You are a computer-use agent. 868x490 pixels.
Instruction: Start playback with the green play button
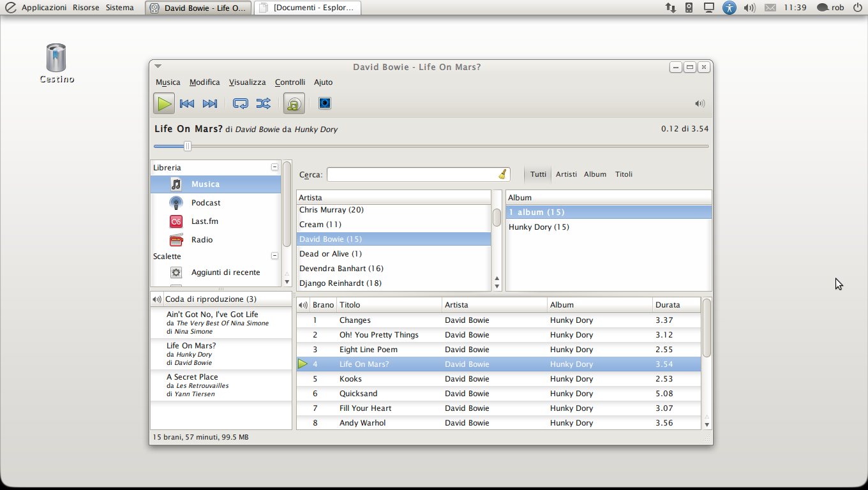pyautogui.click(x=164, y=103)
